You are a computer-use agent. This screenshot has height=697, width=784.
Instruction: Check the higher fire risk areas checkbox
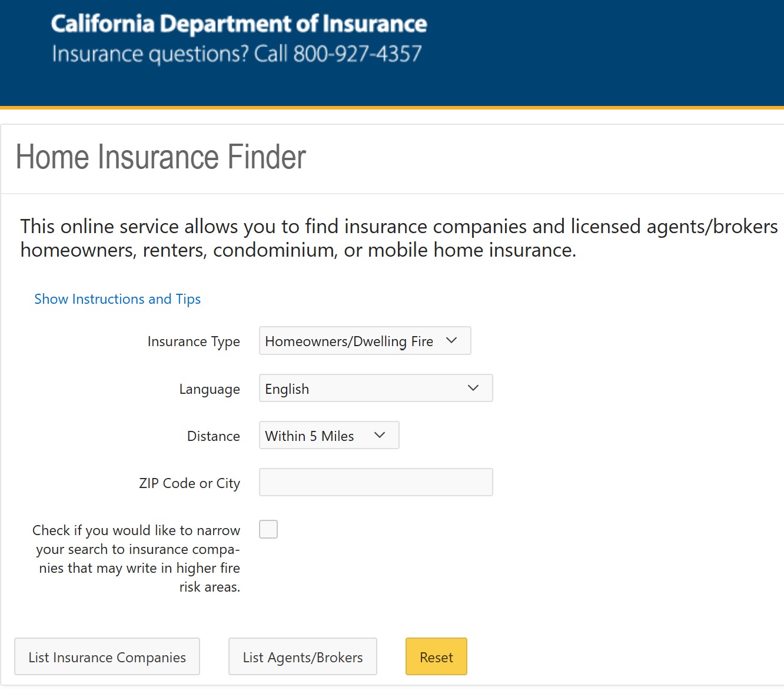268,529
